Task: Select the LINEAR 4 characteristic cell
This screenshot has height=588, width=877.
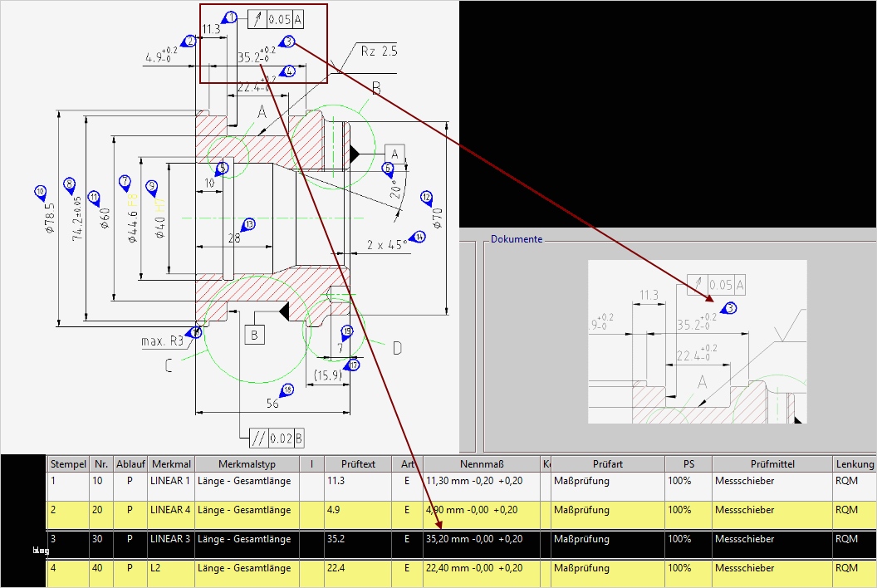Action: click(171, 515)
